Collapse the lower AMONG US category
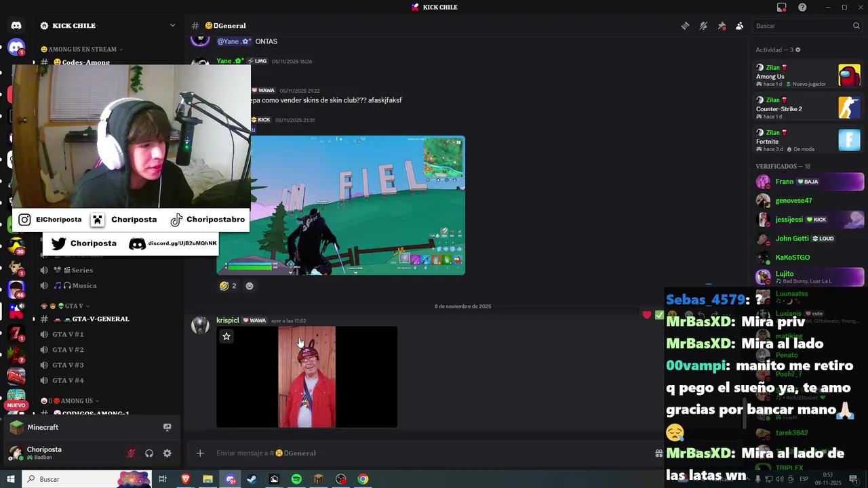 [x=70, y=401]
